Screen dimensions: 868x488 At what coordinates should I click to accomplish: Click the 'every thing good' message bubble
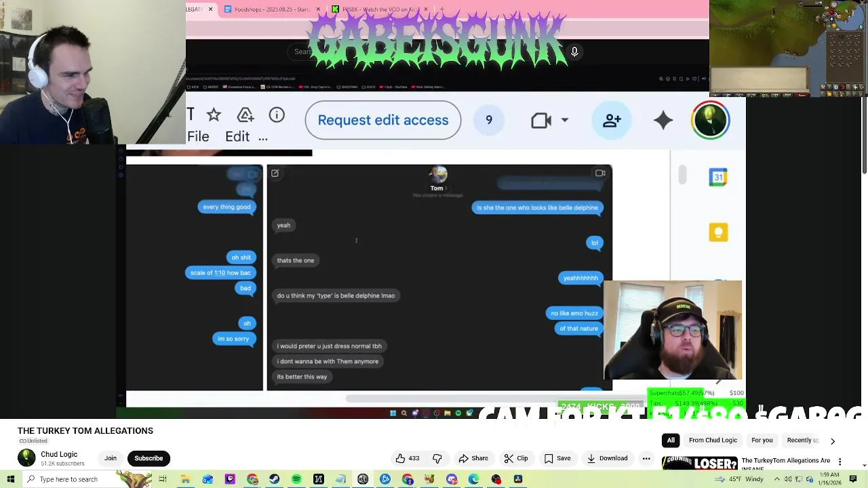[226, 207]
